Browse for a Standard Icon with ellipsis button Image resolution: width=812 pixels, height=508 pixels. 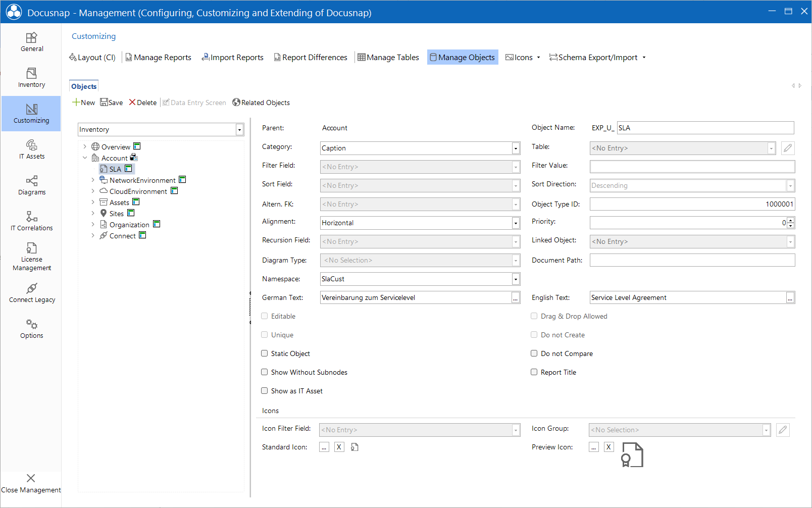[x=324, y=447]
